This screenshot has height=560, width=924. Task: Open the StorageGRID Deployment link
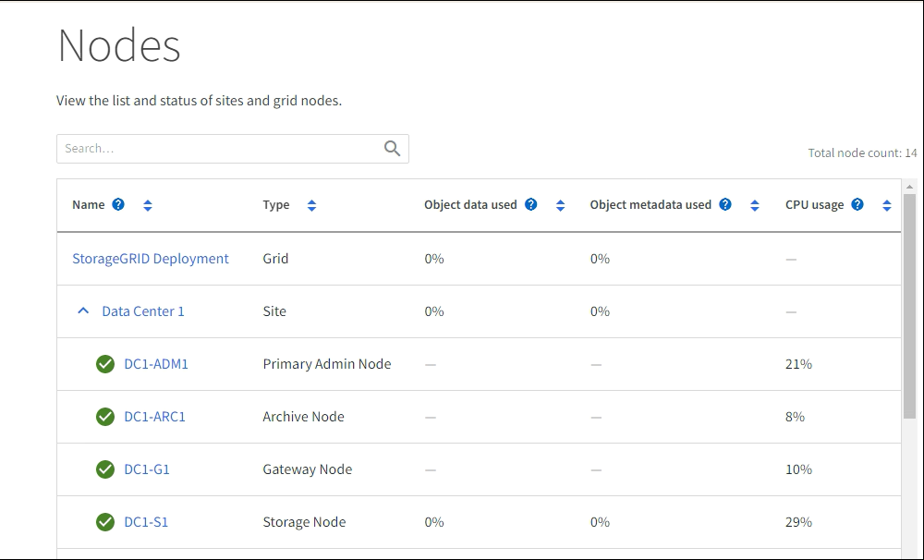pos(151,259)
